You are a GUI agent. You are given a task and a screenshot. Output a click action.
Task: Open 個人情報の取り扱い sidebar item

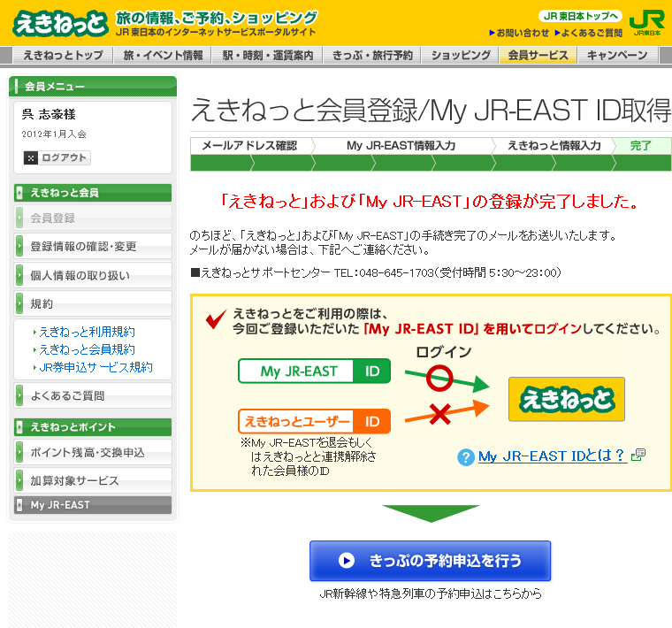93,275
